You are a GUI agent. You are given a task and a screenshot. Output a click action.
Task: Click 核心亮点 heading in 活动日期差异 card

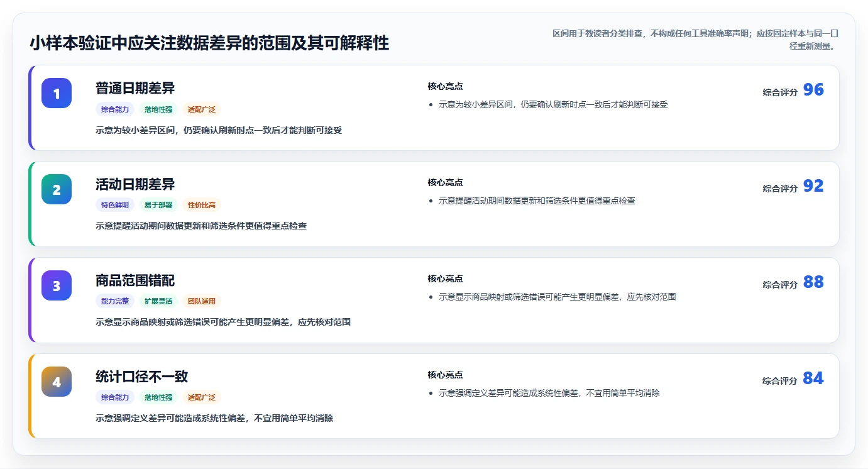445,182
